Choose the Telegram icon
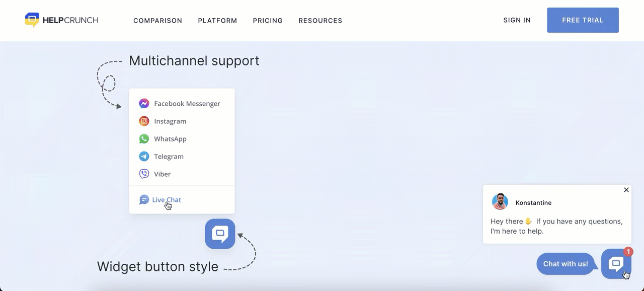The width and height of the screenshot is (644, 291). [x=144, y=157]
